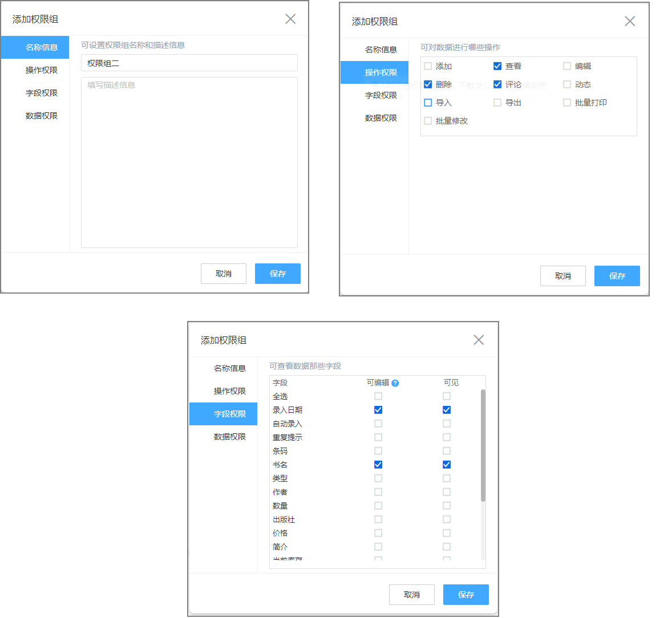Check the 批量修改 checkbox
672x618 pixels.
point(428,121)
